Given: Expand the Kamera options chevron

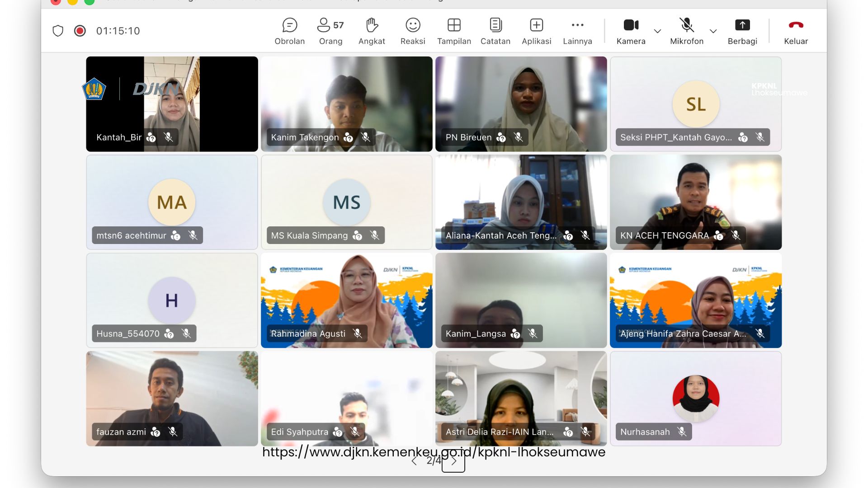Looking at the screenshot, I should 657,31.
